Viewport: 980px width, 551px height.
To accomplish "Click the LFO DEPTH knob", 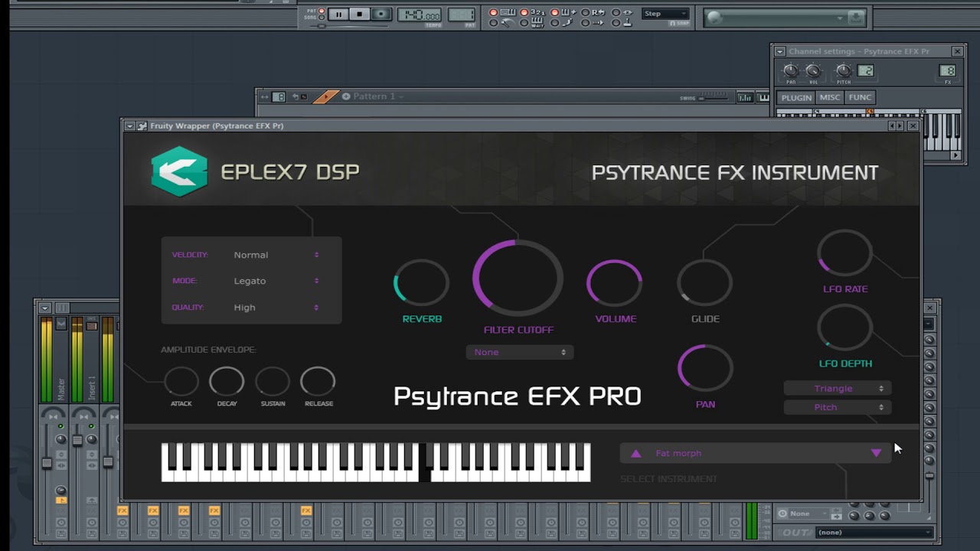I will tap(845, 328).
